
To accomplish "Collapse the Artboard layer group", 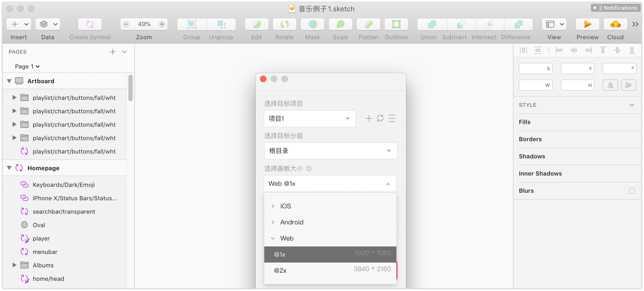I will point(9,81).
